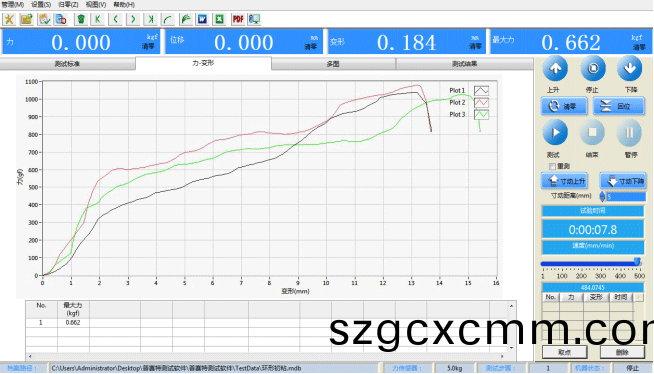This screenshot has width=654, height=374.
Task: Click the Plot 1 legend swatch
Action: click(x=481, y=90)
